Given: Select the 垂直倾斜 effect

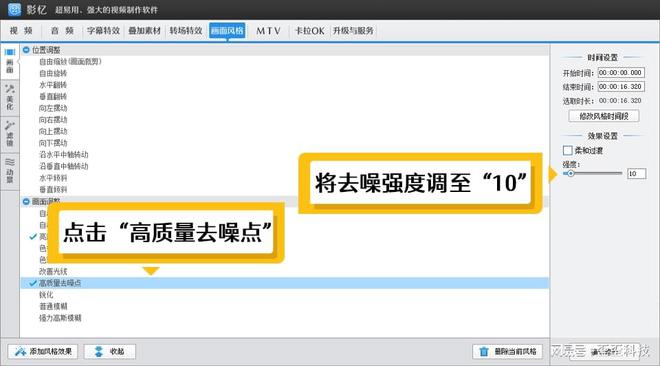Looking at the screenshot, I should coord(53,190).
